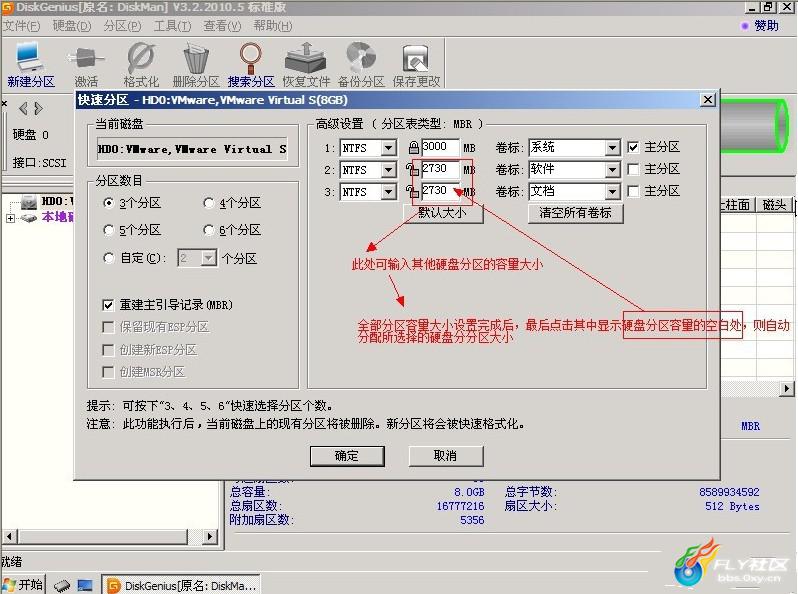Click left panel horizontal scrollbar right arrow
The height and width of the screenshot is (594, 798).
click(209, 536)
